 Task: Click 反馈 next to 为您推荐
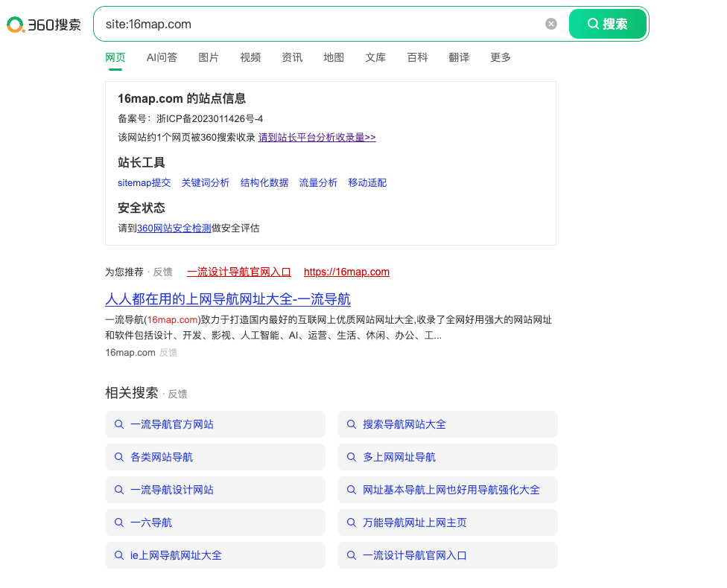point(162,272)
